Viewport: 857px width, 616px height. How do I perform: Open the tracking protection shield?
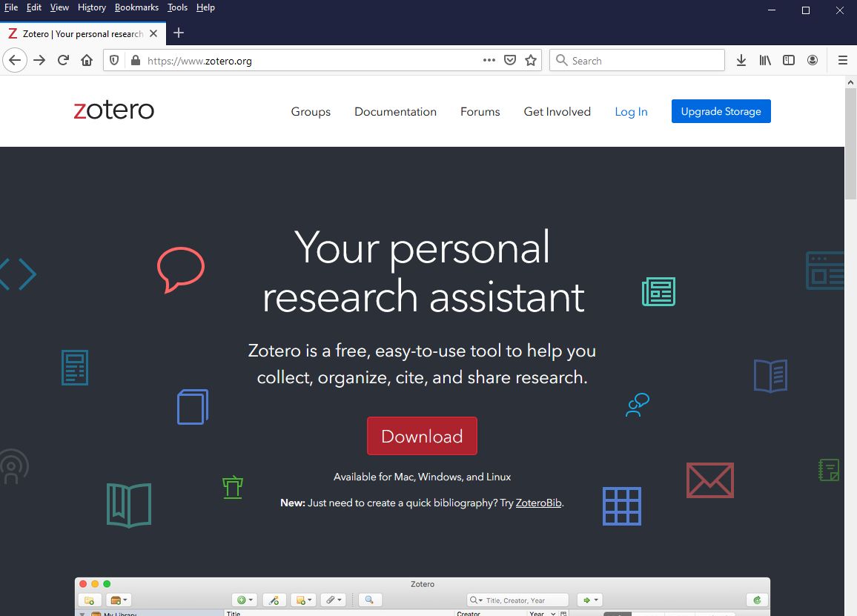click(114, 60)
